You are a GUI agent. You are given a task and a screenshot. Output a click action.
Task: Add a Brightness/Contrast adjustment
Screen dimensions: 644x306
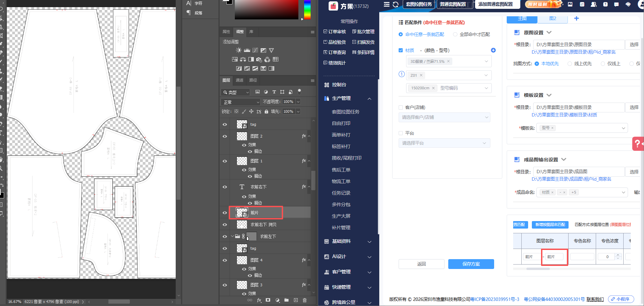tap(239, 50)
